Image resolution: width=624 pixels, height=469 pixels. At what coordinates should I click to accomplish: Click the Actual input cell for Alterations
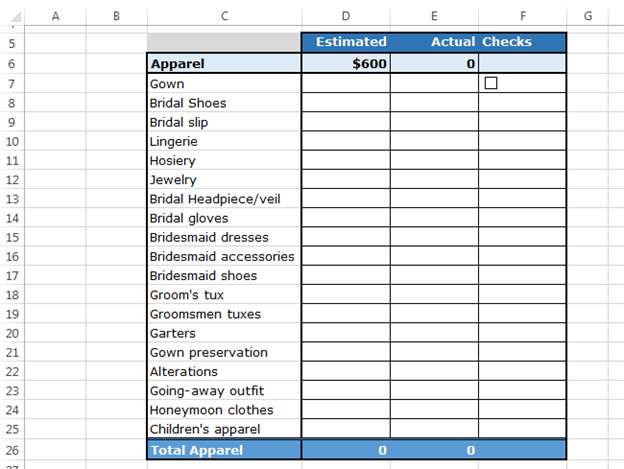coord(434,371)
